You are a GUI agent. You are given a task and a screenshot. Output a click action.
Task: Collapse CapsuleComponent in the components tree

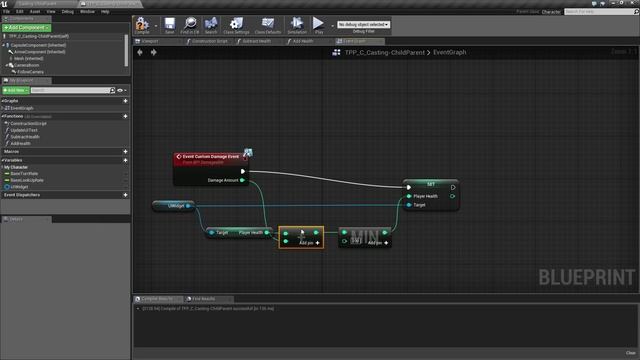tap(4, 45)
